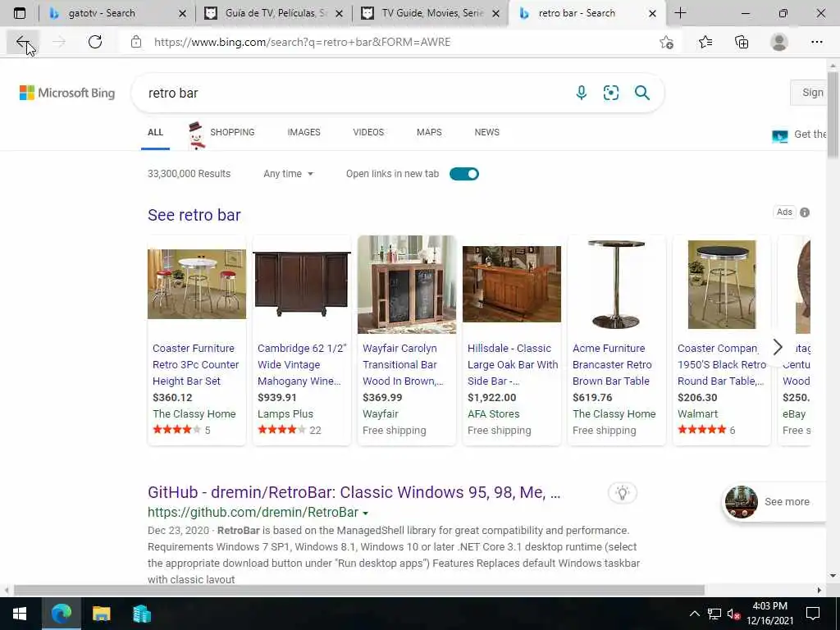Screen dimensions: 840x630
Task: Click the muted volume tray icon
Action: pos(733,614)
